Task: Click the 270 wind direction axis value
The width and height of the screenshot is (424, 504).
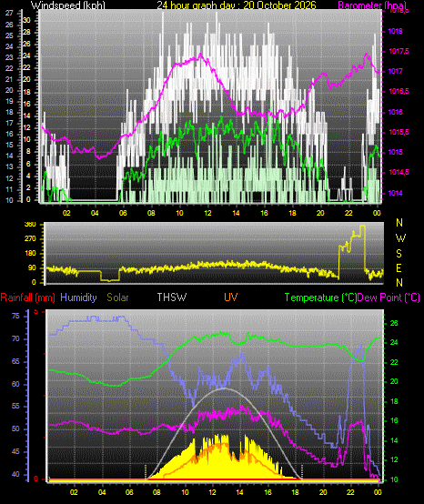Action: point(31,239)
